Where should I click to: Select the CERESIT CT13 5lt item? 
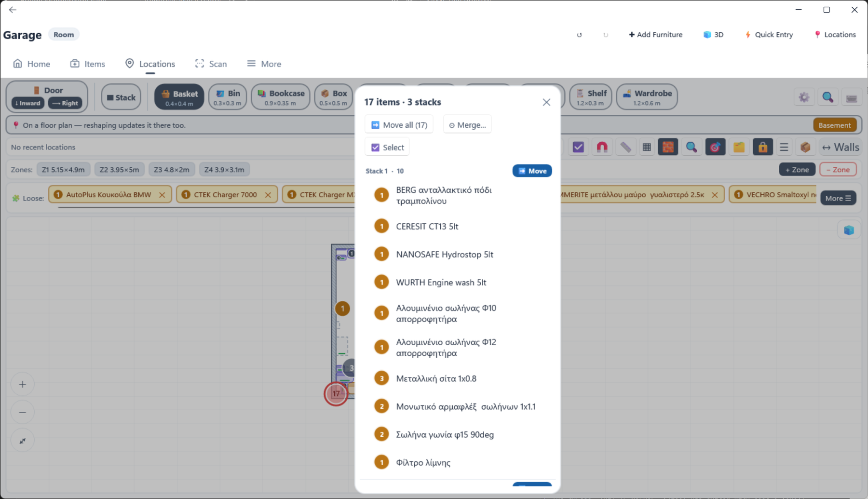(458, 226)
